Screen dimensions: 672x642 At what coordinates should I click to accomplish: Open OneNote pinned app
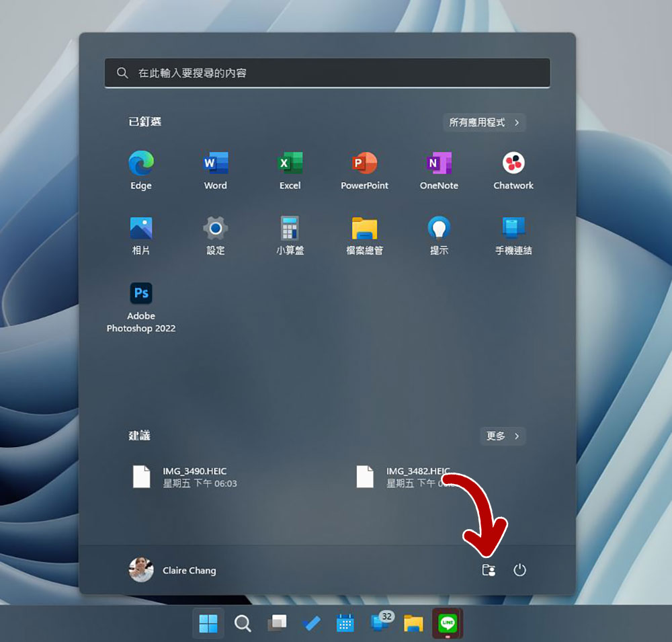click(439, 170)
